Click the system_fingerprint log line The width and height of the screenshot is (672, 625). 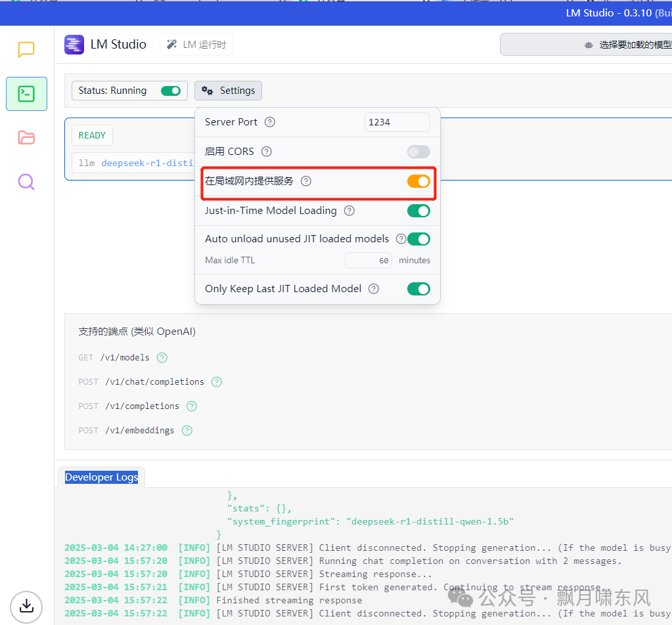point(370,522)
